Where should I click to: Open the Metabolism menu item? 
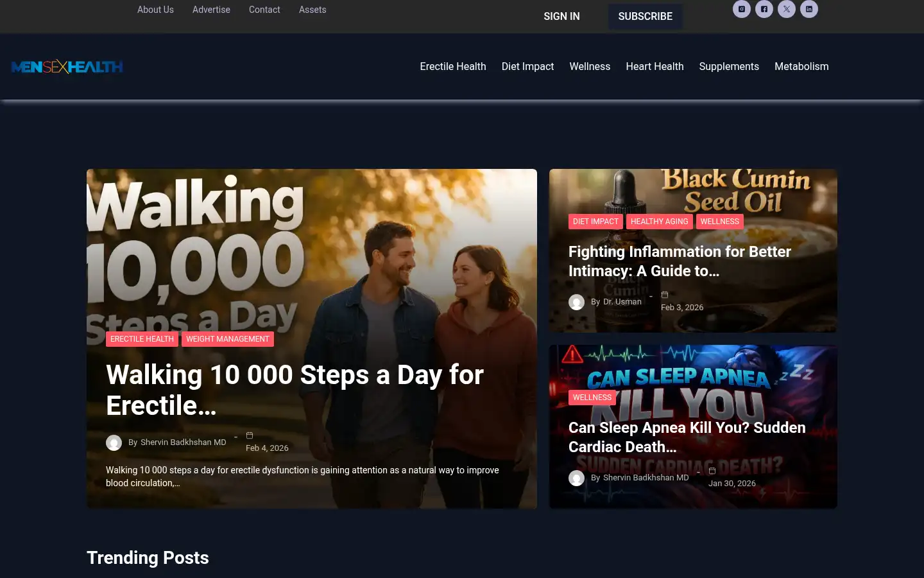[x=801, y=67]
